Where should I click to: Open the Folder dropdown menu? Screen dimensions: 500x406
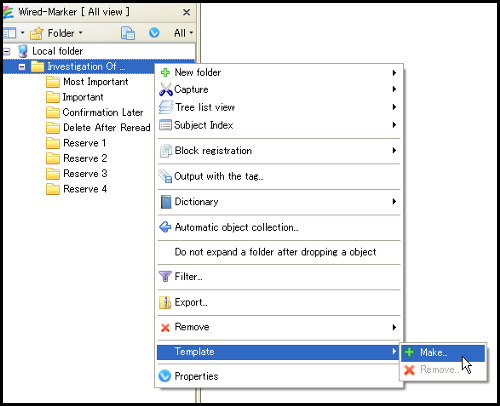[x=56, y=33]
